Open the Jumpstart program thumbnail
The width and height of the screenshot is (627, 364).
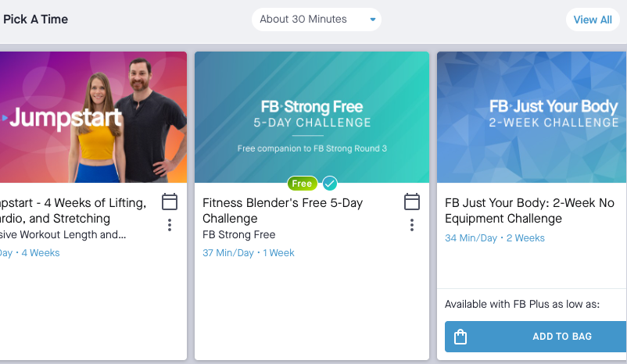[x=93, y=117]
